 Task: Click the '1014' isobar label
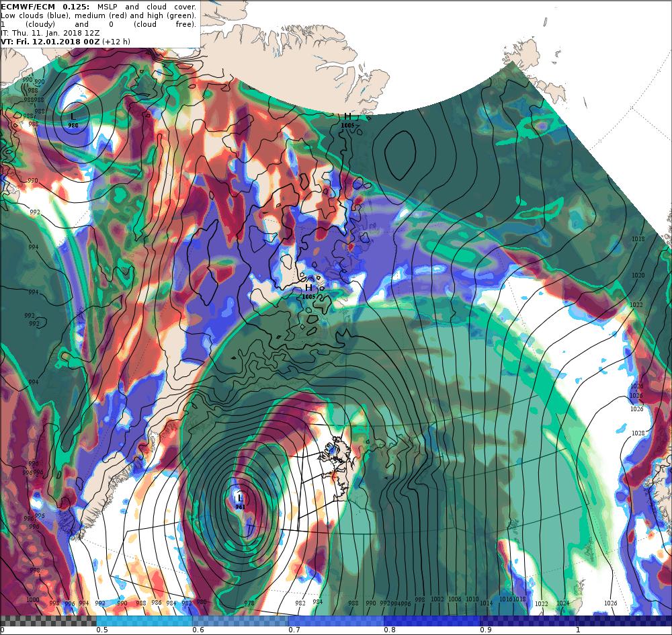[x=486, y=603]
